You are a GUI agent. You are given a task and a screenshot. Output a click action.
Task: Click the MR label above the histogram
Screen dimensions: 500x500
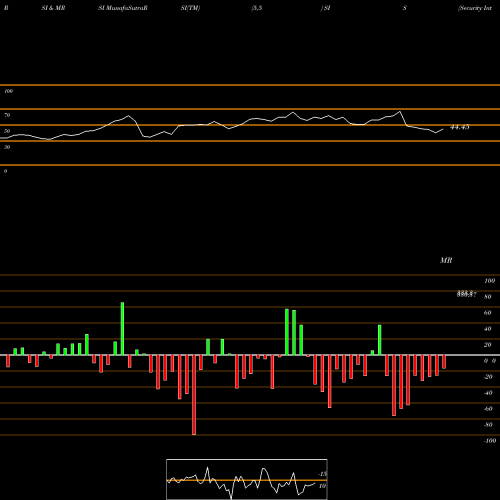tap(446, 260)
